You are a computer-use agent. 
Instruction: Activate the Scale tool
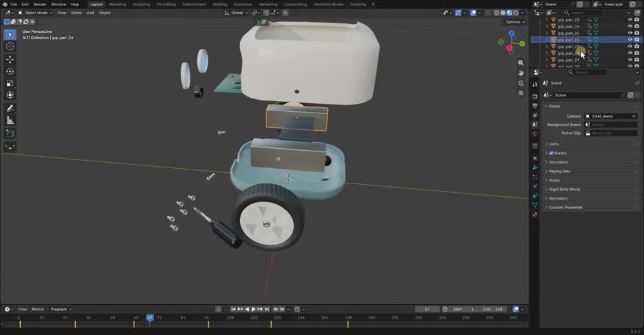click(x=10, y=83)
